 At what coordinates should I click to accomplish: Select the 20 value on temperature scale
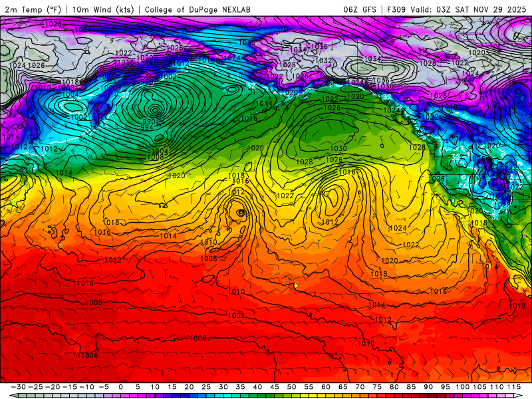189,387
